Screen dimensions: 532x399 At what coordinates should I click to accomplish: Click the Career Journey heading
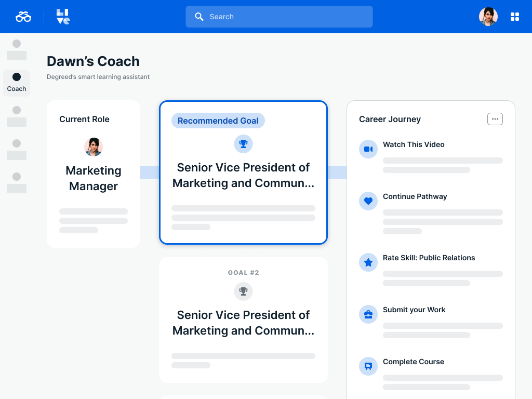pos(390,119)
